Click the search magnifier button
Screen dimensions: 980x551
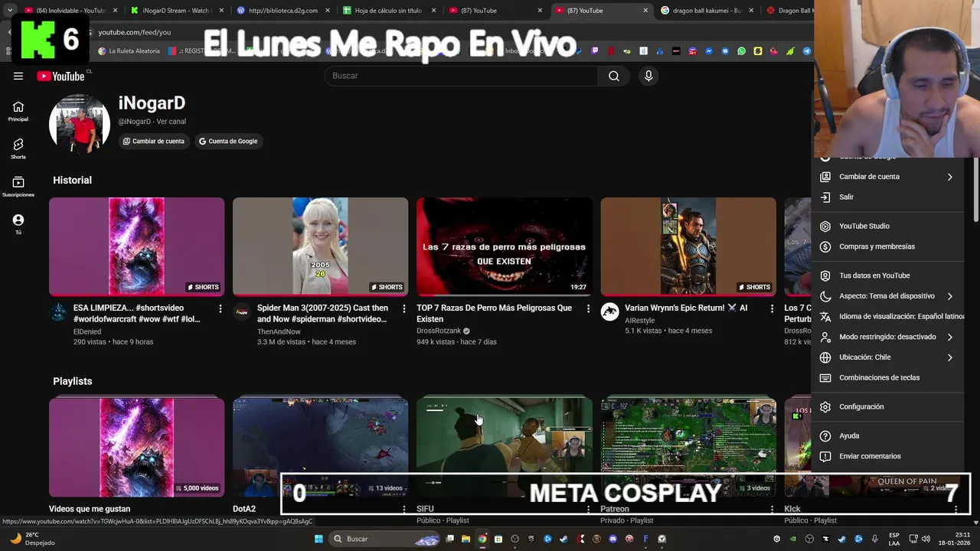pos(614,76)
